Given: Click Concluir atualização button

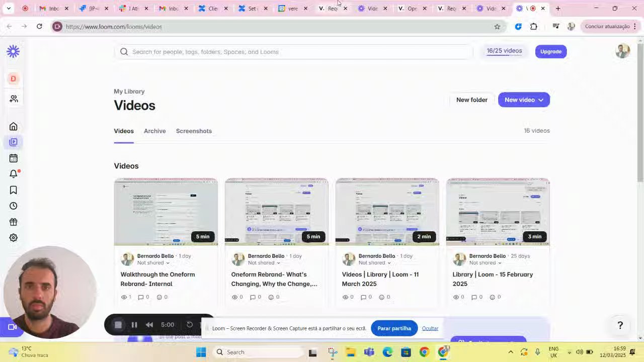Looking at the screenshot, I should [607, 26].
